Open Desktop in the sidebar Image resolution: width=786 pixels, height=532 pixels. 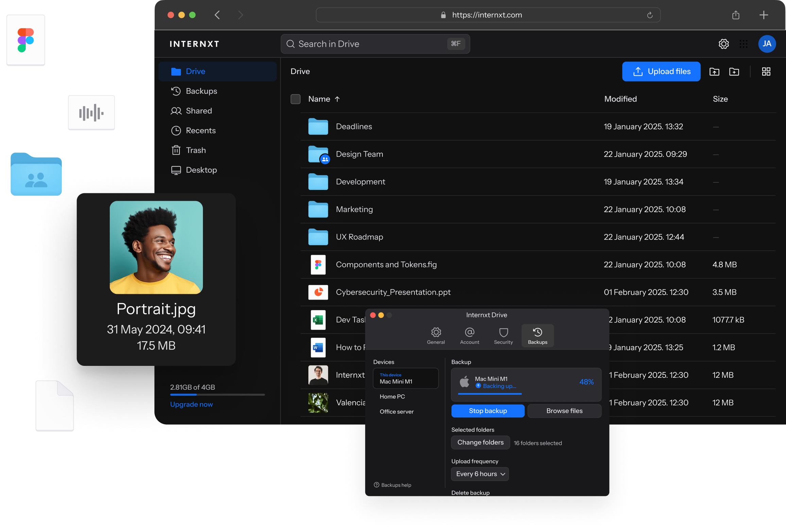tap(217, 170)
